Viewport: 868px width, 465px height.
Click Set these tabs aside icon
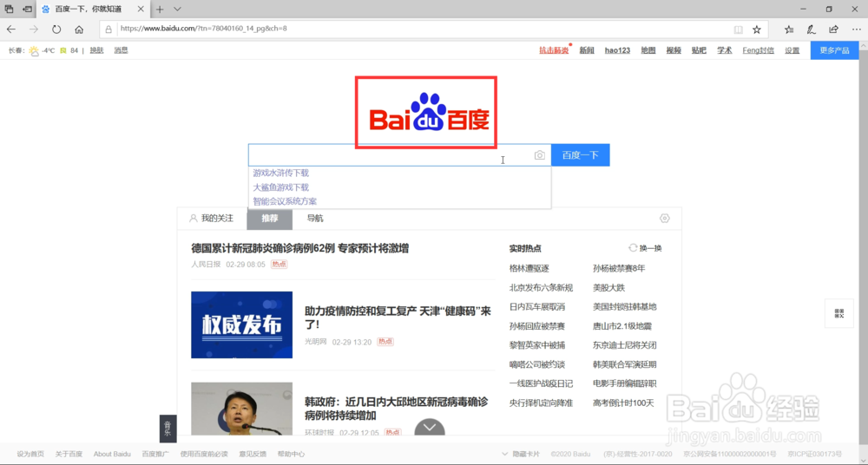click(x=27, y=10)
